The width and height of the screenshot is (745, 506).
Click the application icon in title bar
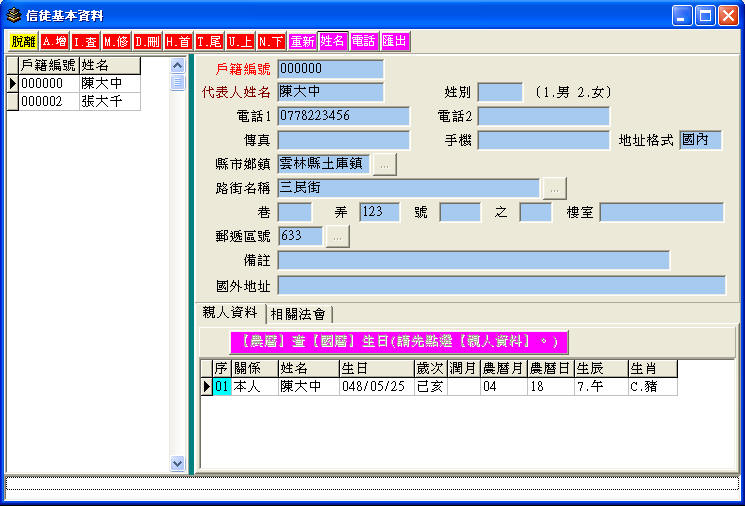coord(14,15)
